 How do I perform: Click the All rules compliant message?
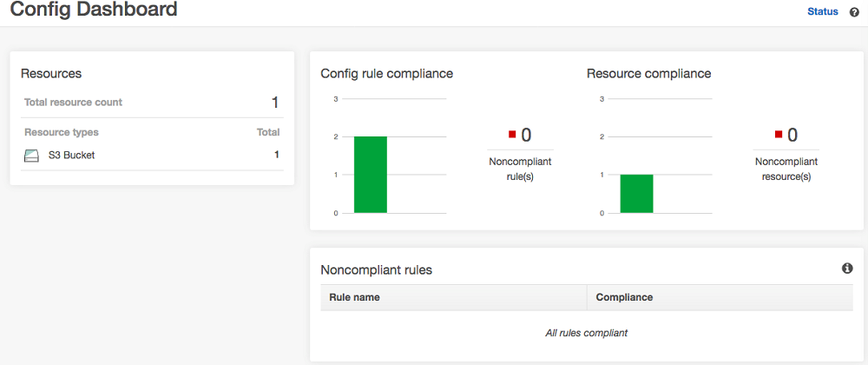pos(586,333)
